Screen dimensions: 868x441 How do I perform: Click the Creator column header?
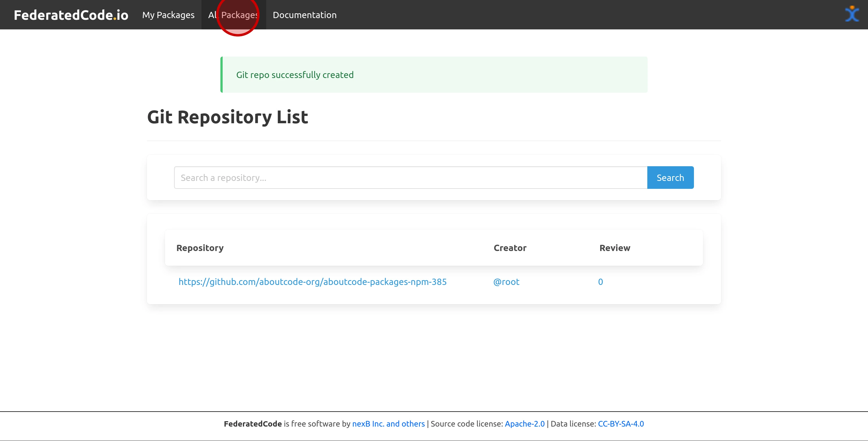tap(510, 248)
